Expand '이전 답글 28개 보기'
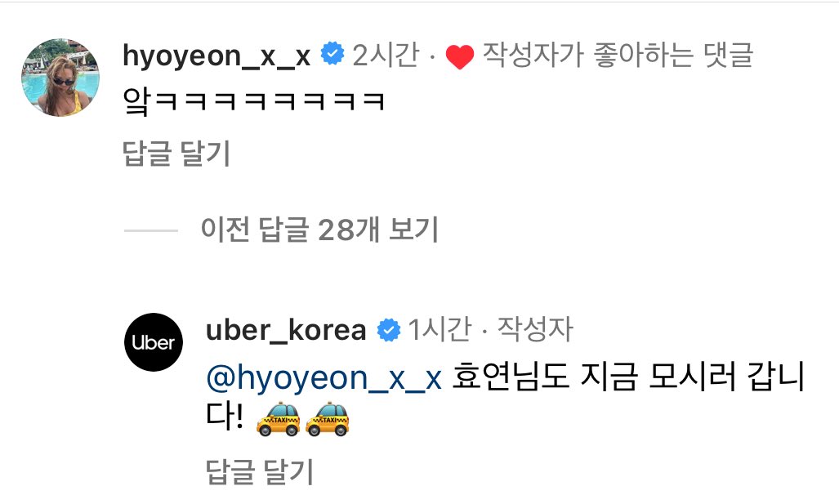The width and height of the screenshot is (839, 504). [x=319, y=230]
